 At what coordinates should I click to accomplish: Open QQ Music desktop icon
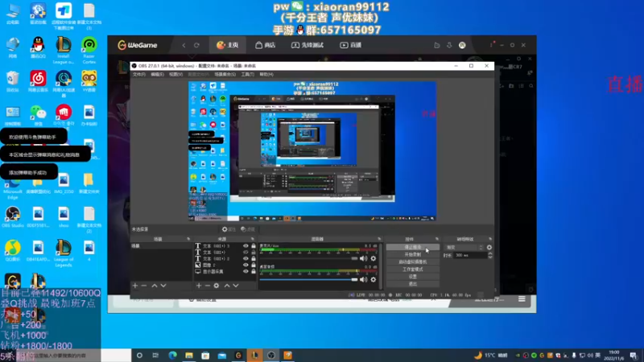tap(13, 250)
